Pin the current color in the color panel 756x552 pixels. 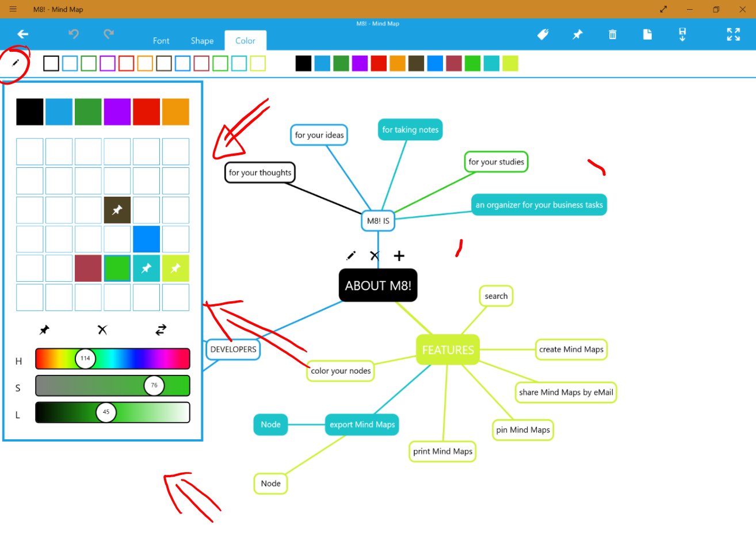click(x=44, y=329)
